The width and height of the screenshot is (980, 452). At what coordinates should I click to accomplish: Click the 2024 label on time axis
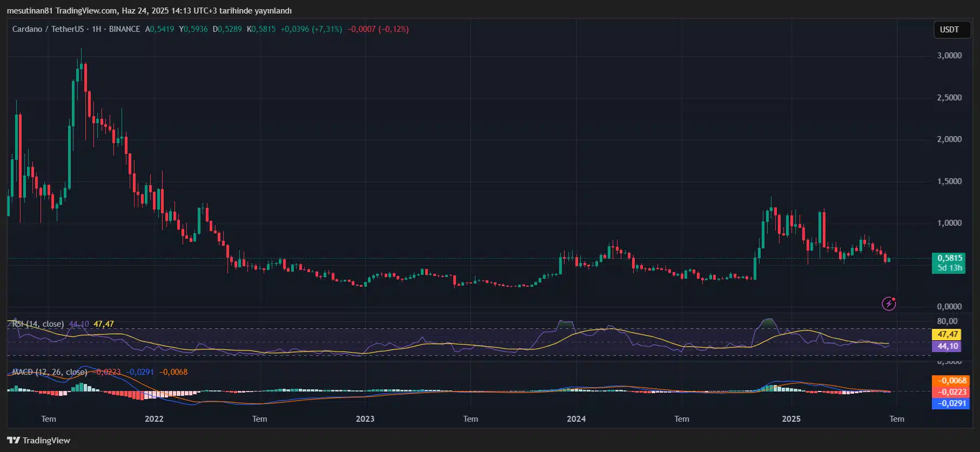576,419
